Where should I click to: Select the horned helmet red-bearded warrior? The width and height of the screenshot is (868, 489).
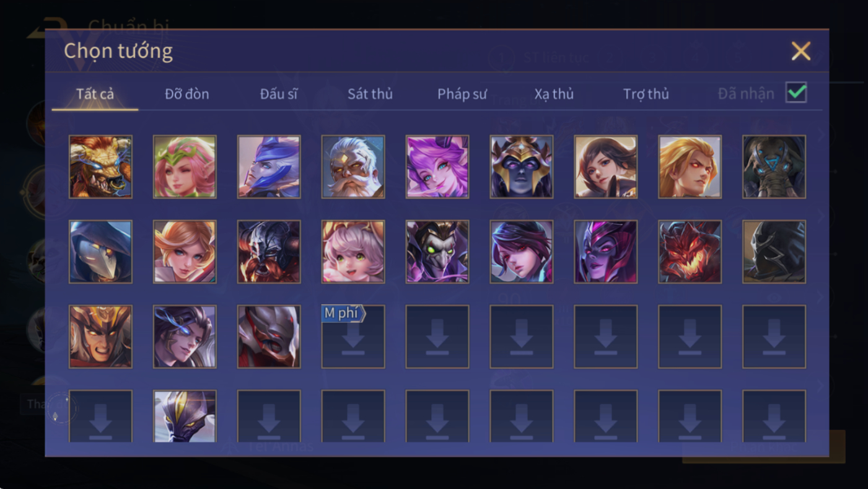point(269,252)
